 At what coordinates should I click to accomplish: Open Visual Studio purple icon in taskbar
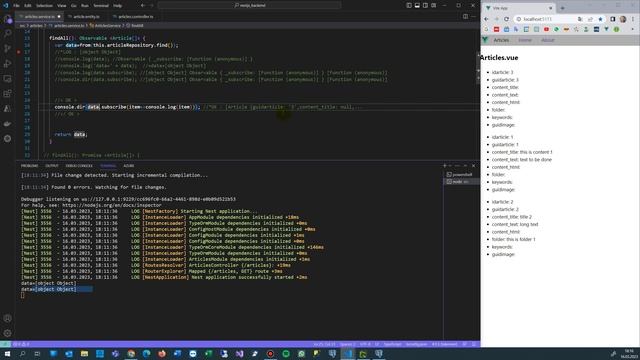pos(240,354)
